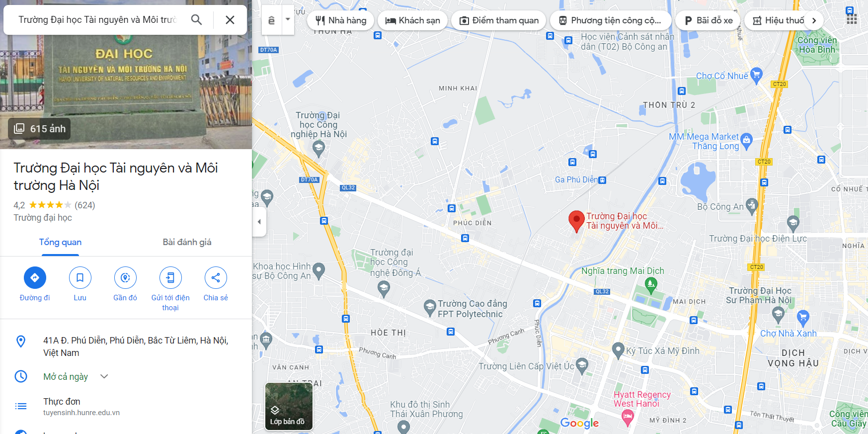Filter map by Khách sạn

[x=413, y=20]
